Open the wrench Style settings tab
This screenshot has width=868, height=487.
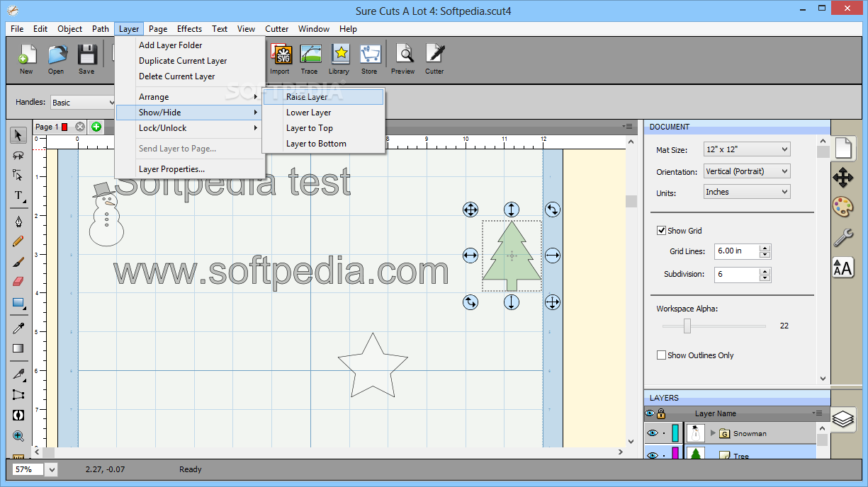(843, 236)
